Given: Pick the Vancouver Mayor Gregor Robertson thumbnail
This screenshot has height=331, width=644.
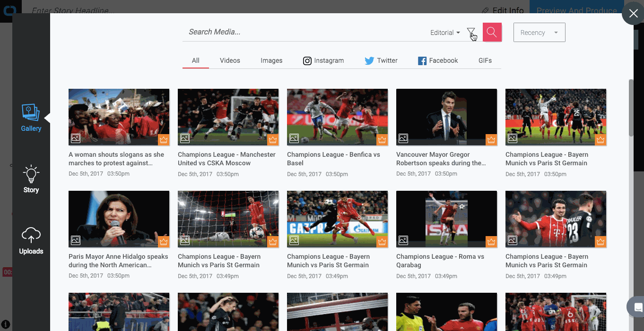Looking at the screenshot, I should click(x=446, y=117).
